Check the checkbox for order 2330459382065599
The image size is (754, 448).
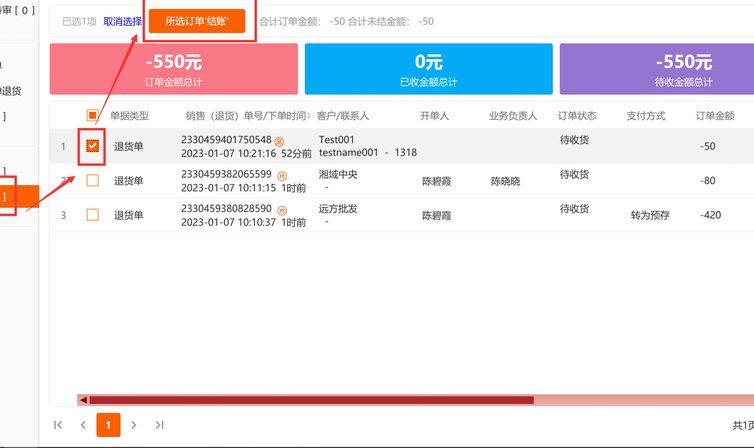click(x=92, y=180)
